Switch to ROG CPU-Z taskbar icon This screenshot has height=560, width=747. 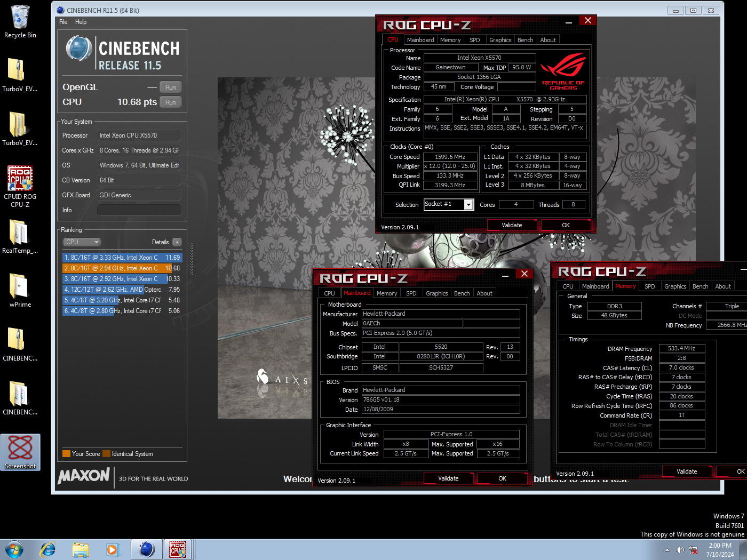tap(178, 549)
